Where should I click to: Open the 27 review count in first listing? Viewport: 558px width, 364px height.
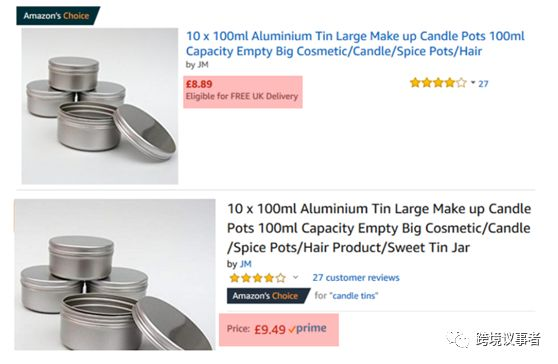click(483, 84)
